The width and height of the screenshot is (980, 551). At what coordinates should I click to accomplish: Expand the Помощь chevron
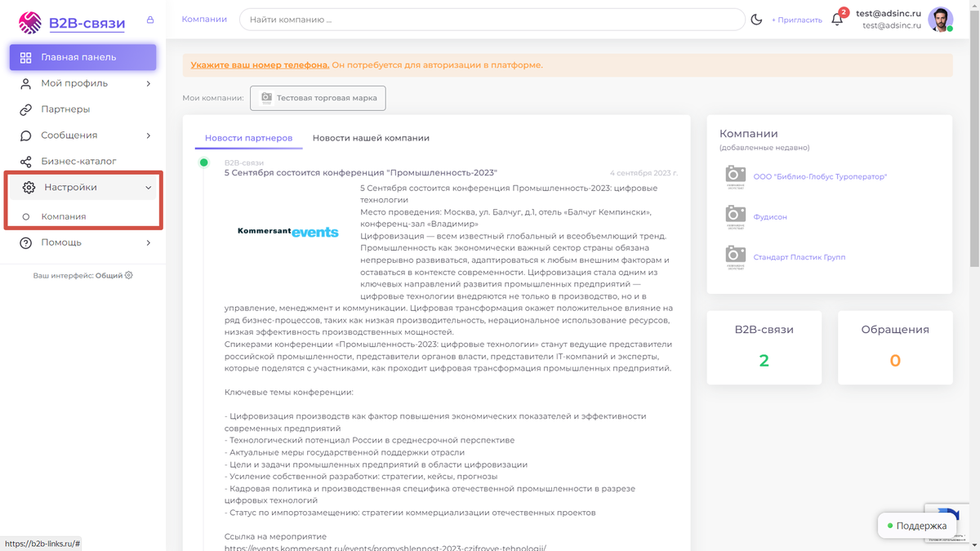(148, 242)
